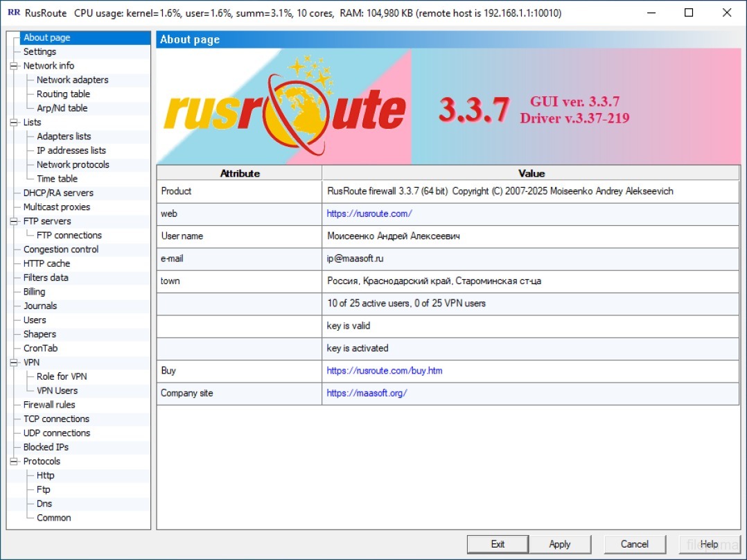Collapse the Protocols tree branch

[x=13, y=461]
